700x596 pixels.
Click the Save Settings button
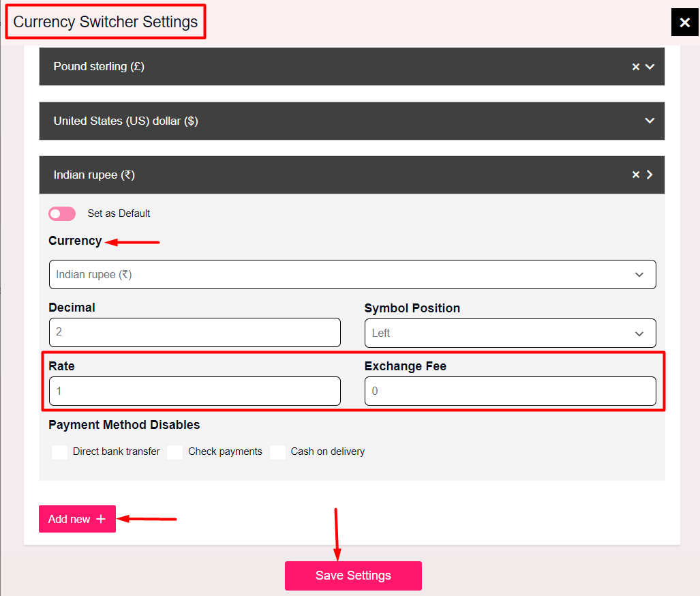353,576
